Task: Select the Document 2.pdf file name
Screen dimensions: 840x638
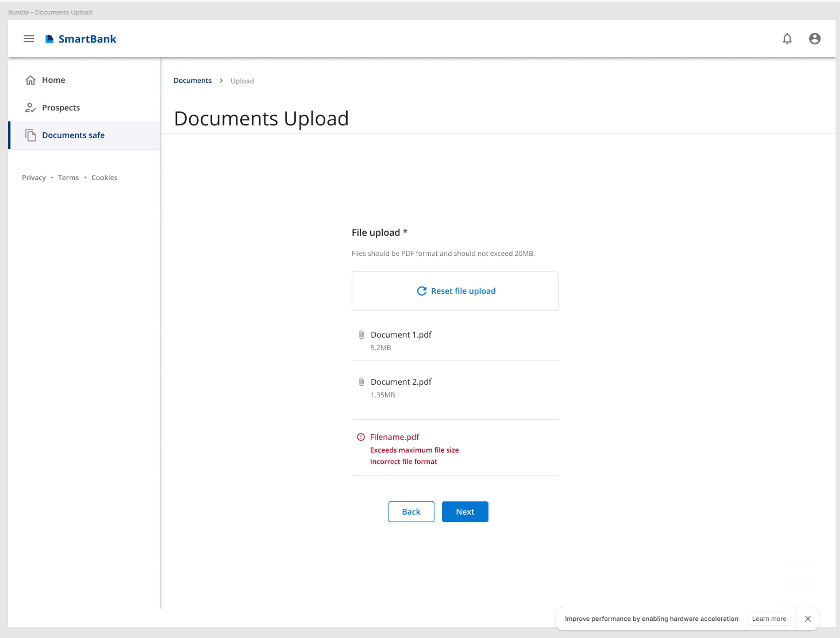Action: (x=401, y=382)
